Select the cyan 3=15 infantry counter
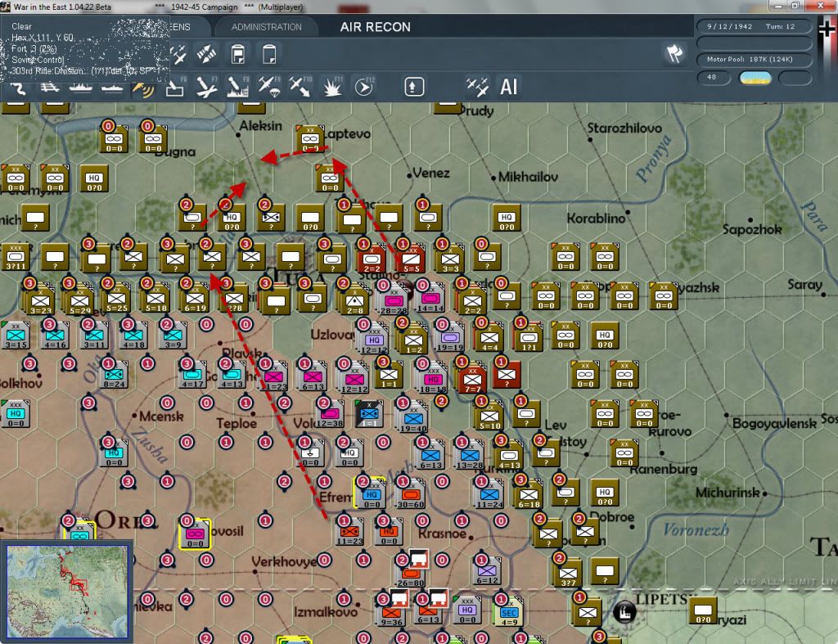This screenshot has width=838, height=644. pyautogui.click(x=16, y=336)
